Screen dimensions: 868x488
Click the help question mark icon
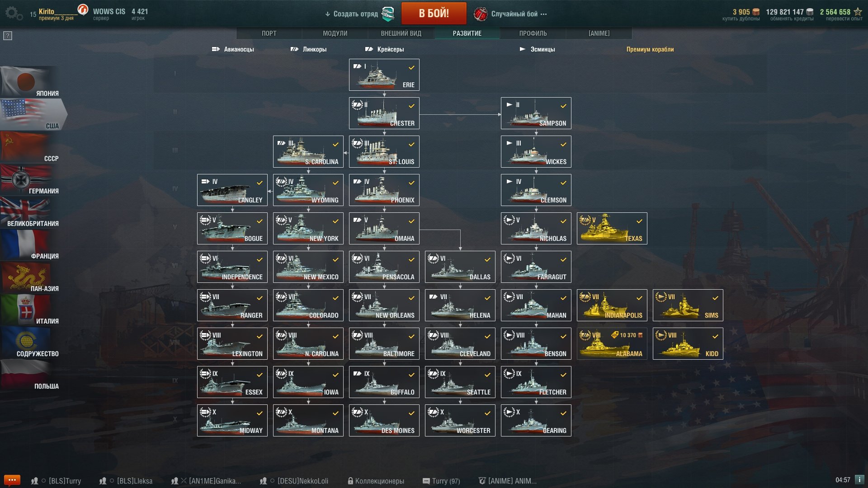tap(8, 36)
